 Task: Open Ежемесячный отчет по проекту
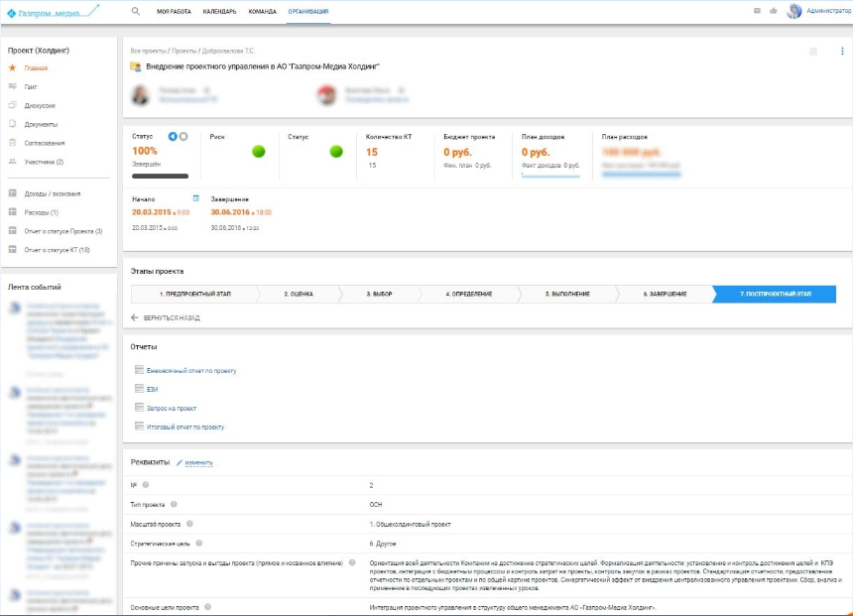click(191, 371)
